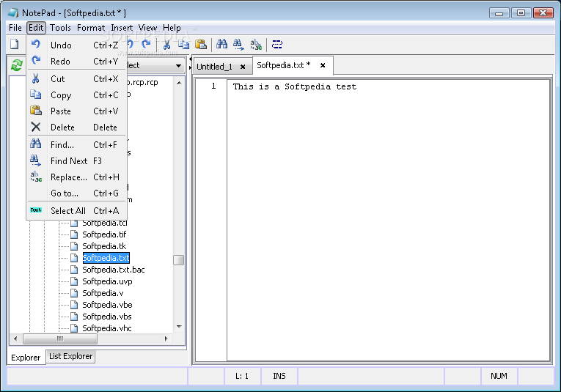Select Softpedia.txt in the file tree
Screen dimensions: 561x392
[x=106, y=258]
